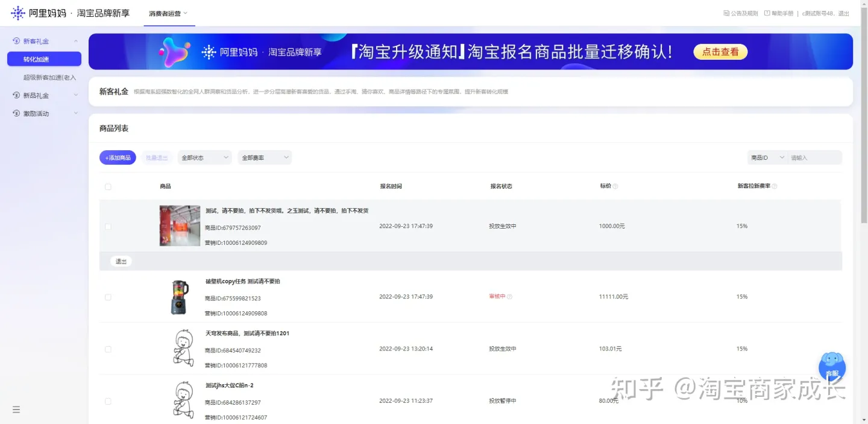Open the 商品ID search type dropdown

pos(767,157)
